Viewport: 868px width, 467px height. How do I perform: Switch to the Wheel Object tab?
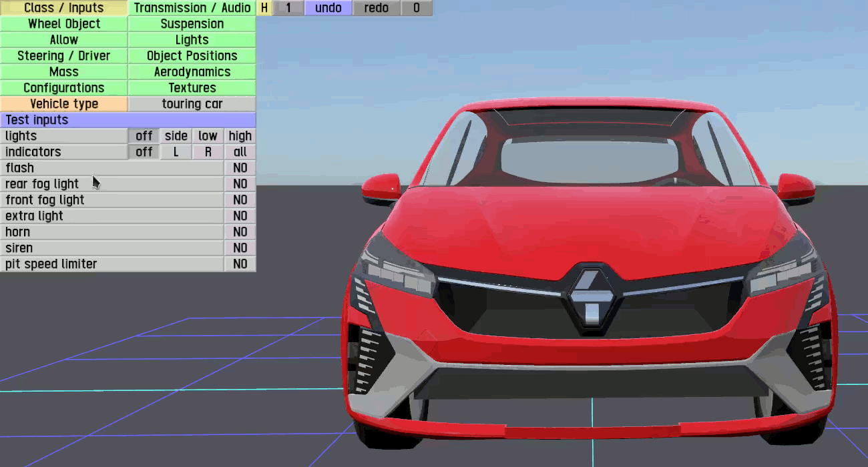coord(64,24)
